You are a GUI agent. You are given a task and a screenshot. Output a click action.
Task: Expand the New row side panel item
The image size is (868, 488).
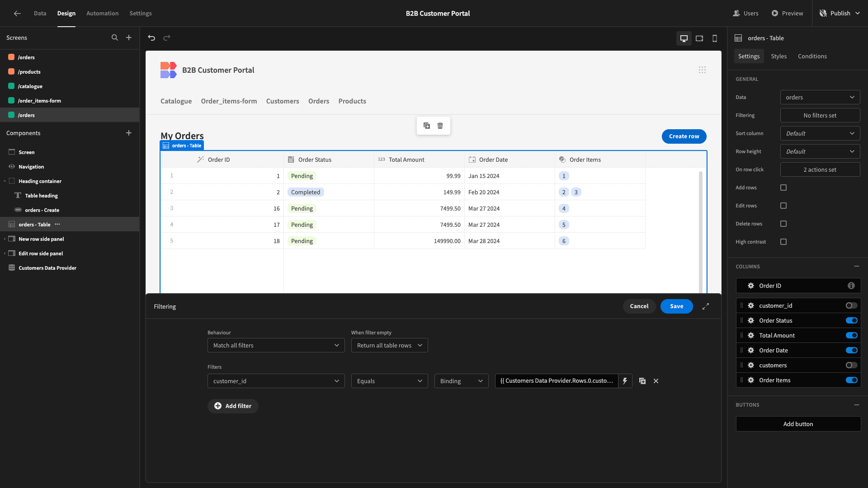coord(5,239)
